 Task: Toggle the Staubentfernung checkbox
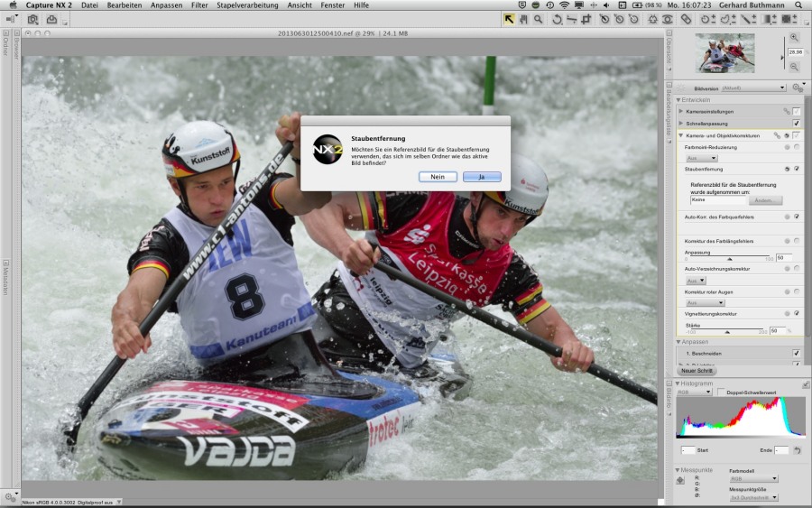click(x=797, y=169)
